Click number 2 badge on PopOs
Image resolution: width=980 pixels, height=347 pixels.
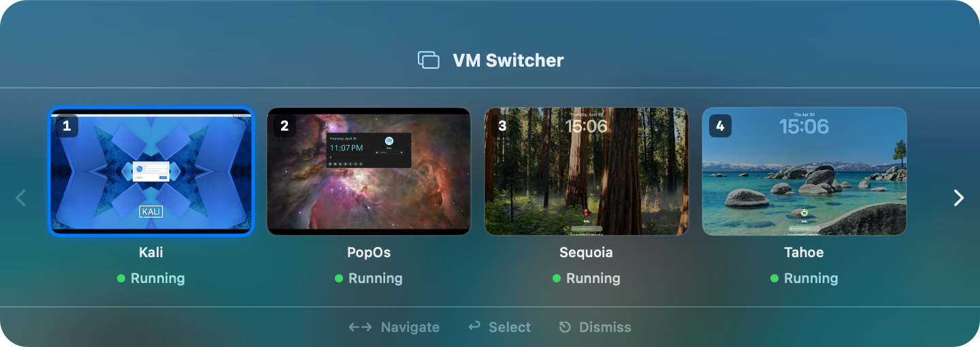click(284, 126)
